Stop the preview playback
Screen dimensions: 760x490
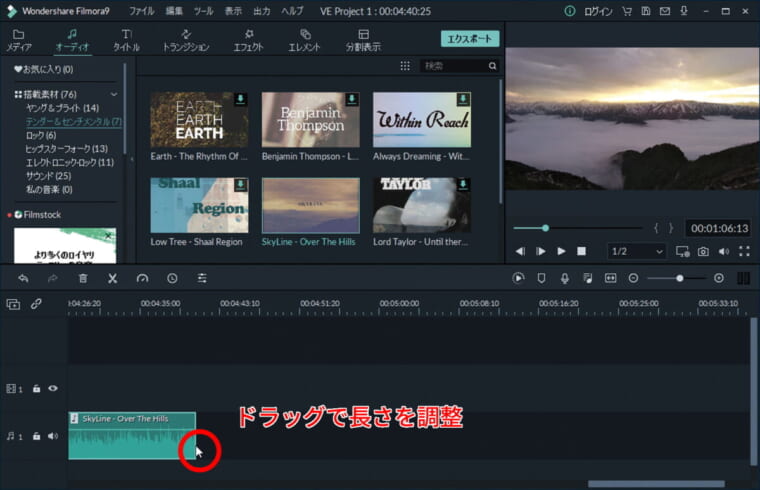pyautogui.click(x=582, y=251)
